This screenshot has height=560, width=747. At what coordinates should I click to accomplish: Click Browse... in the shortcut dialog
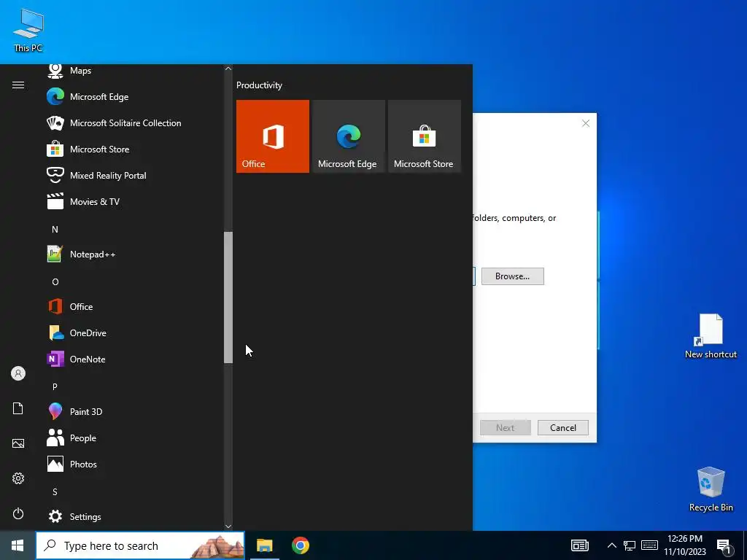point(513,276)
